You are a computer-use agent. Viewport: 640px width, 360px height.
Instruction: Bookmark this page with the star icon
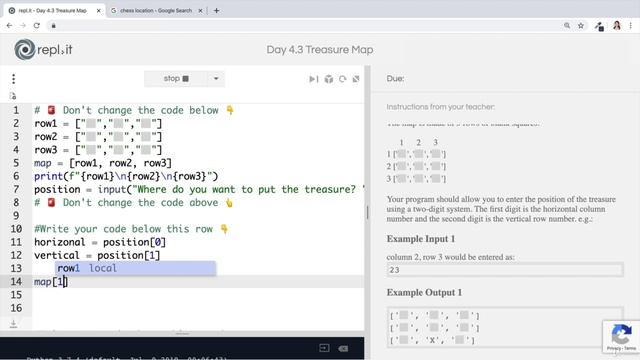coord(581,26)
